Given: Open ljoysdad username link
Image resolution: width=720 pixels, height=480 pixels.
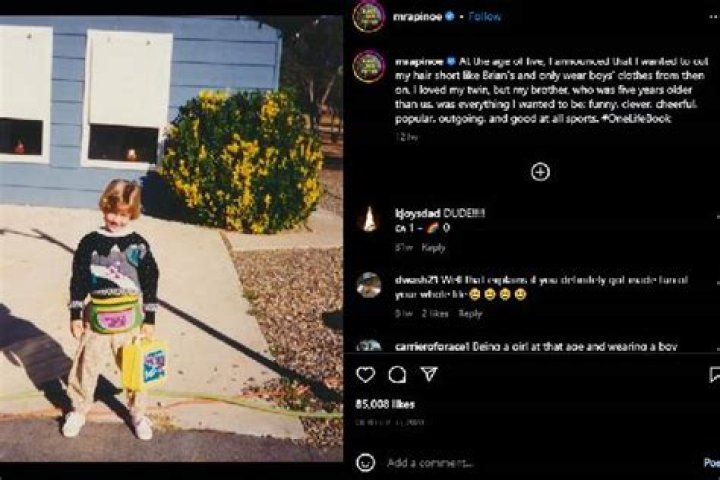Looking at the screenshot, I should 417,213.
